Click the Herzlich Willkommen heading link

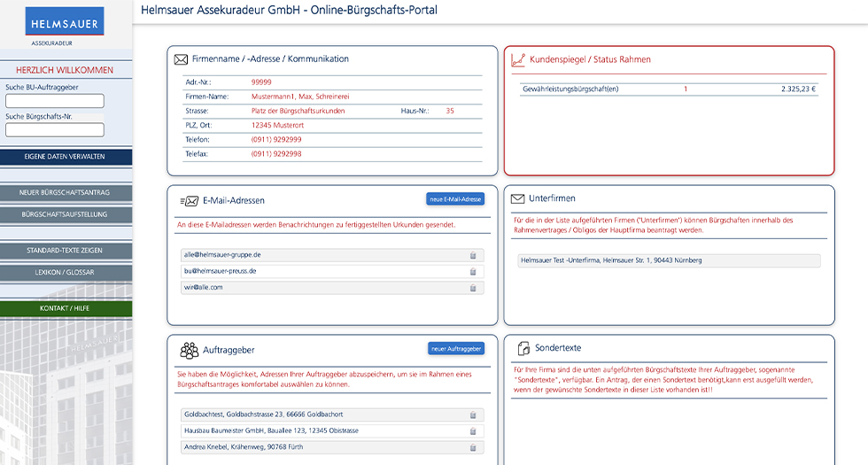click(64, 70)
